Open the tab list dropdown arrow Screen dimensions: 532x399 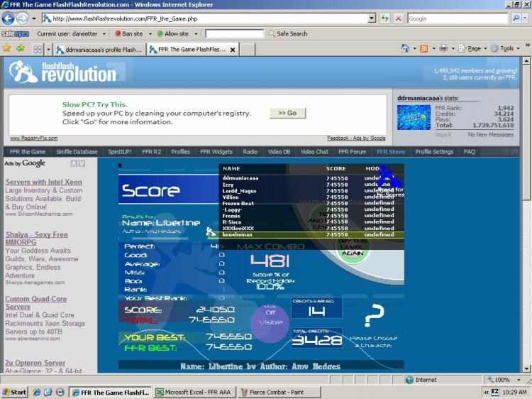point(48,50)
